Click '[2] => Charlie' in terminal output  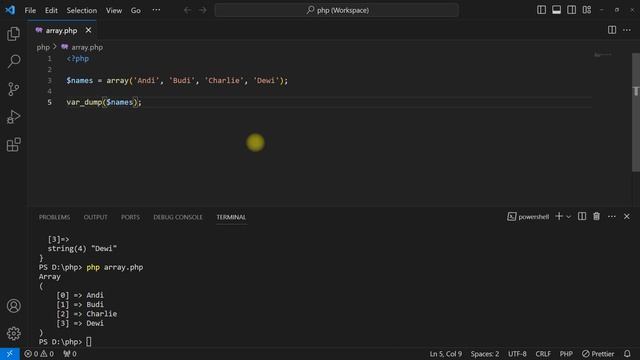pos(87,314)
